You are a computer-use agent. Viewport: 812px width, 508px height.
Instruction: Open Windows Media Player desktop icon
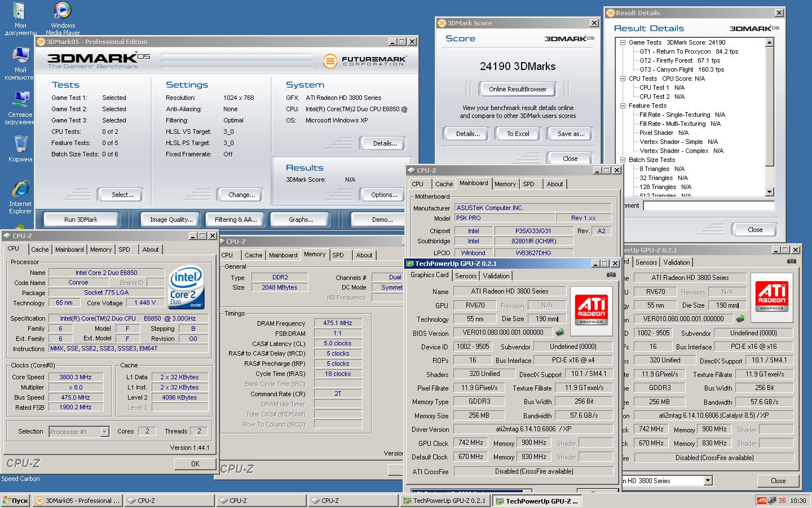coord(63,18)
